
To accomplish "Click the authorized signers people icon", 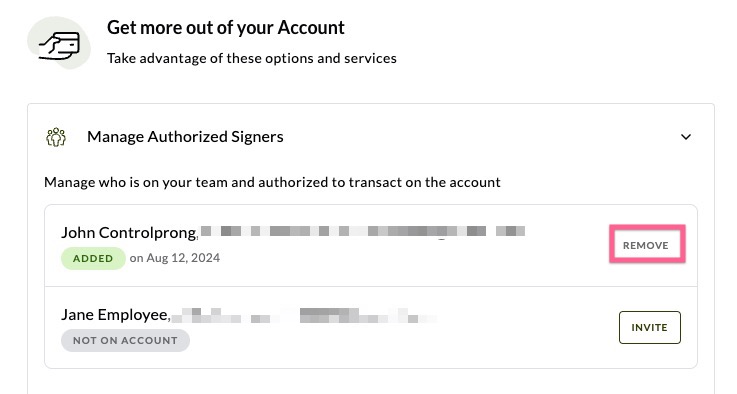I will point(56,137).
